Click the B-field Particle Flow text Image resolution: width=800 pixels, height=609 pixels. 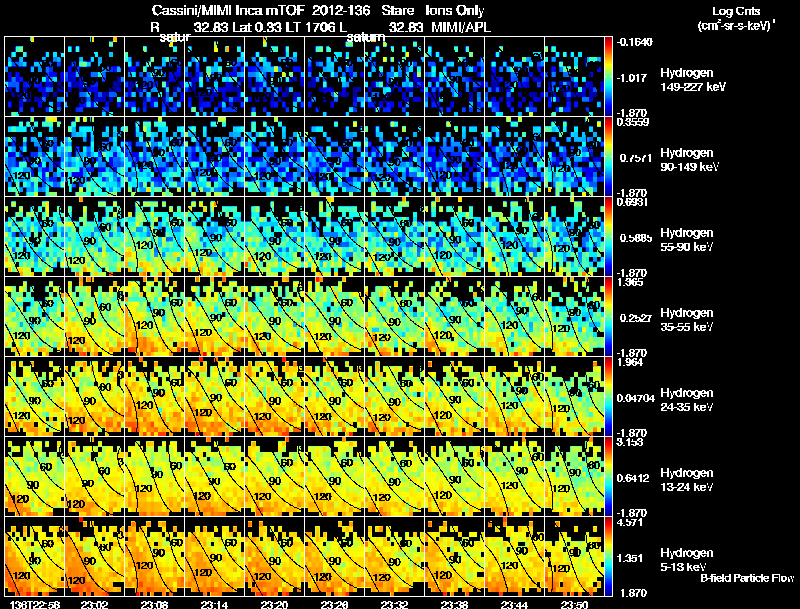click(747, 578)
